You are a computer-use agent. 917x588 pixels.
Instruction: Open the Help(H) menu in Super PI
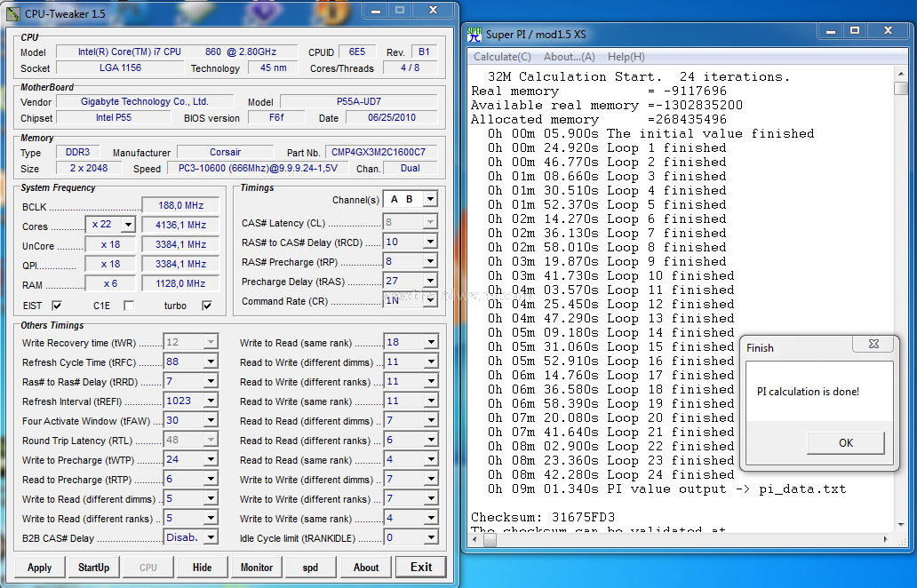(626, 57)
